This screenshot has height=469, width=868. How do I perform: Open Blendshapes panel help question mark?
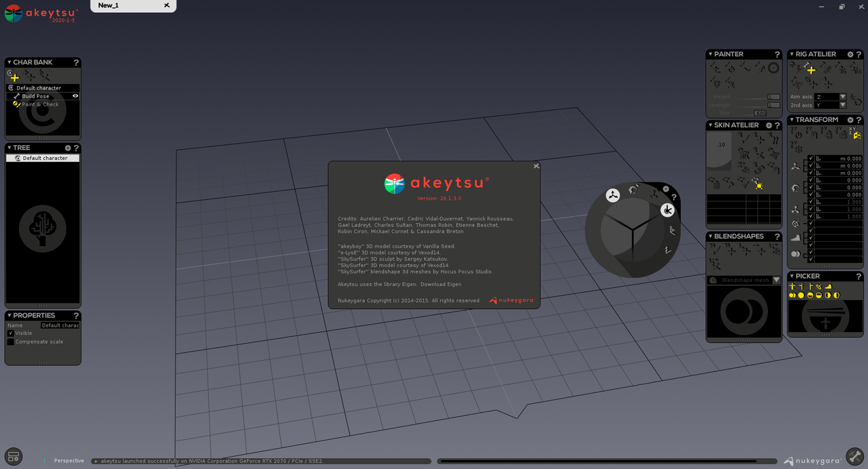[777, 237]
